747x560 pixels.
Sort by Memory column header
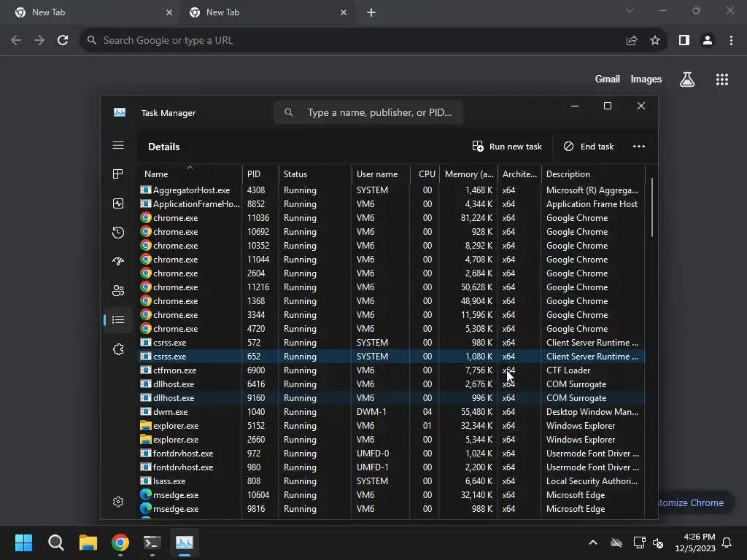point(468,174)
